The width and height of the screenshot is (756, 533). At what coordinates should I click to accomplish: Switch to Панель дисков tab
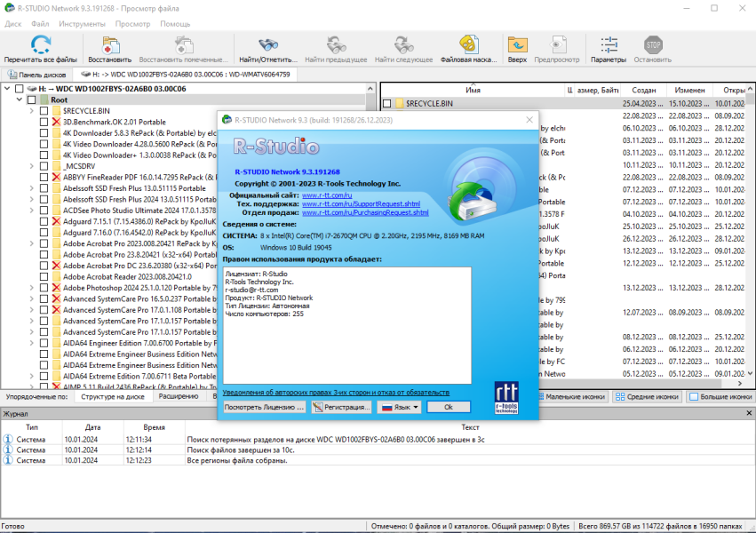[x=37, y=75]
